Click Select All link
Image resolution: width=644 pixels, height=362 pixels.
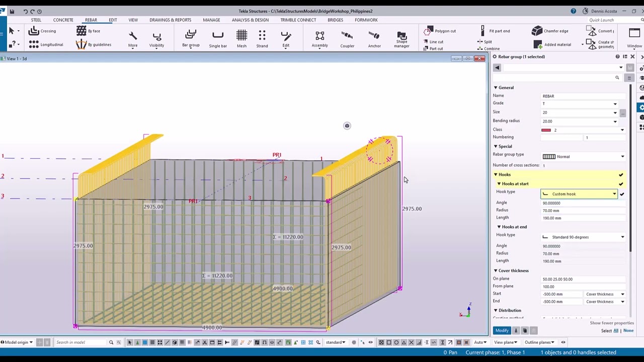pyautogui.click(x=616, y=331)
